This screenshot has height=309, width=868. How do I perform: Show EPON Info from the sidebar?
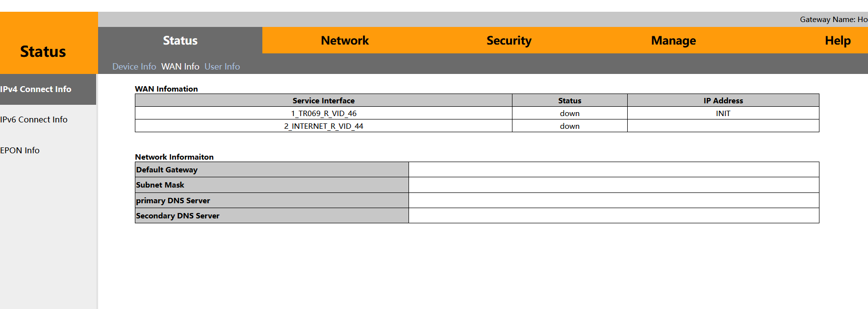[x=20, y=150]
